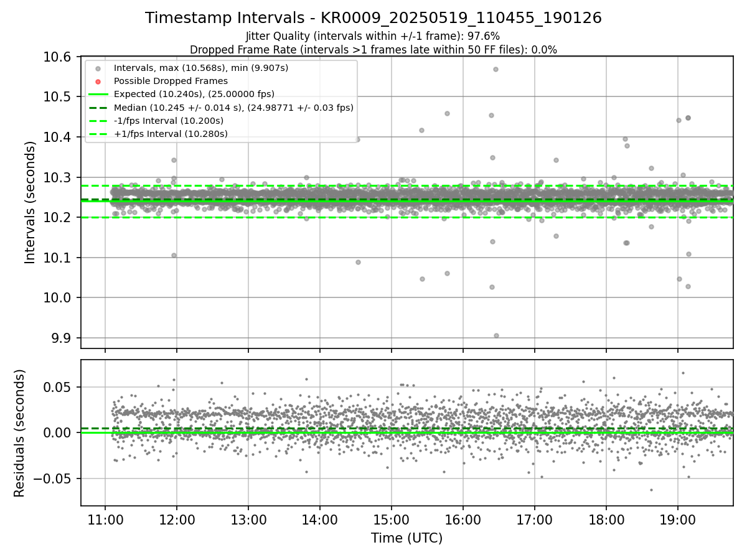Viewport: 747px width, 560px height.
Task: Click legend entry 'Median (10.245 +/- 0.014 s)'
Action: 233,108
